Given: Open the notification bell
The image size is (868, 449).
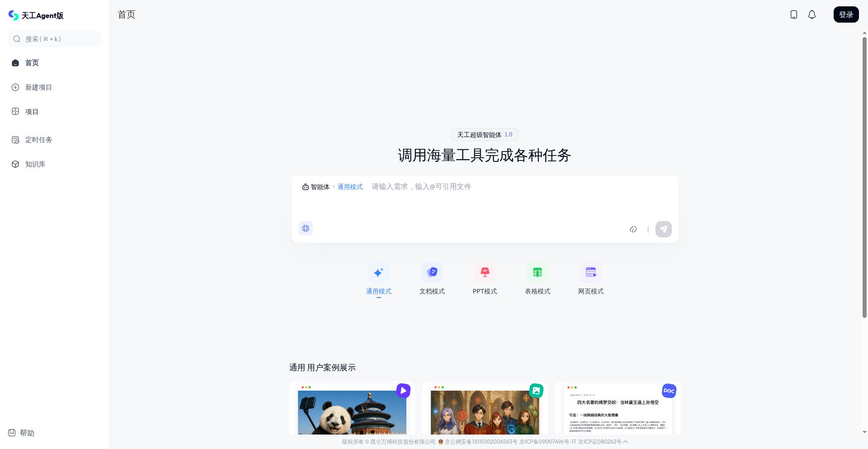Looking at the screenshot, I should pos(811,14).
